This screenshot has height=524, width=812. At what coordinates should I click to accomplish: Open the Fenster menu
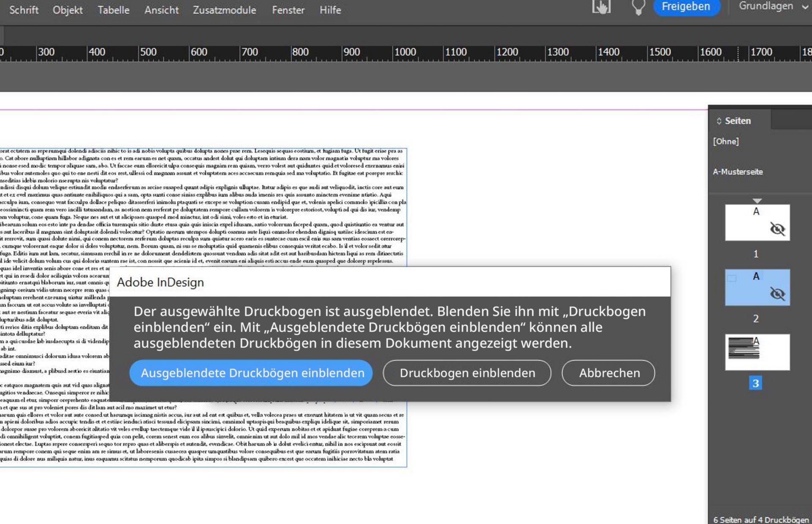pyautogui.click(x=288, y=10)
